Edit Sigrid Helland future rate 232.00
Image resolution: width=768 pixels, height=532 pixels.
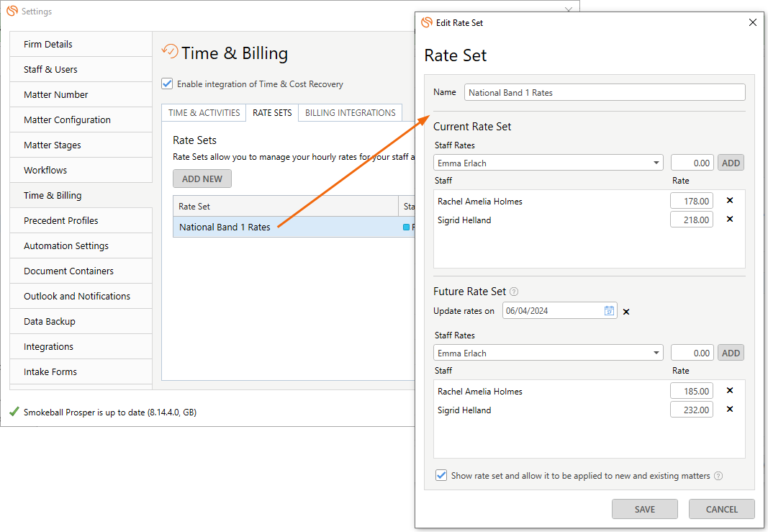coord(692,410)
